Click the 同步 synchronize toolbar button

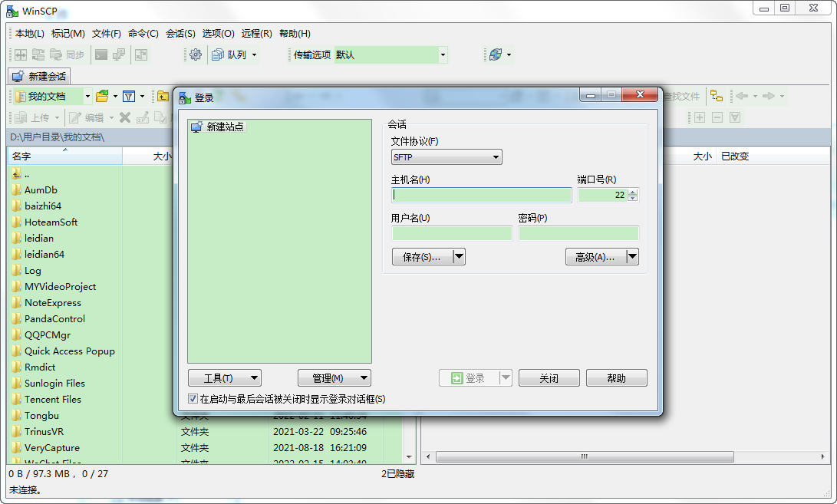68,54
